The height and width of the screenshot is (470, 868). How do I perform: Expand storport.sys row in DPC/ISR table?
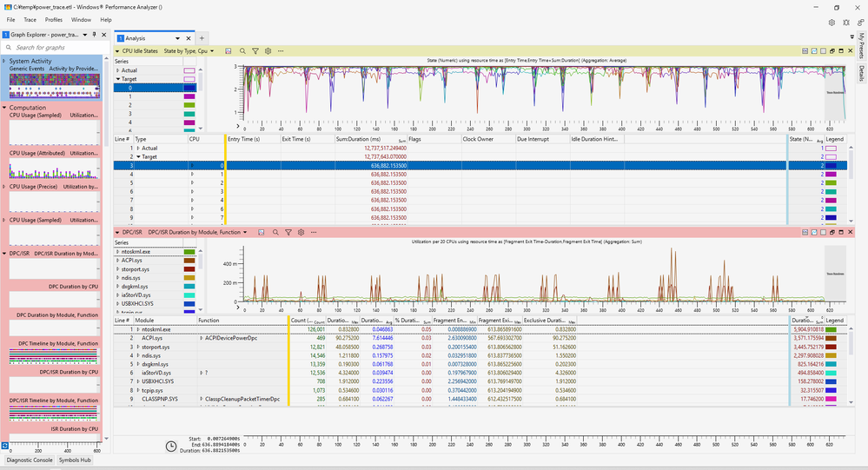(x=138, y=348)
